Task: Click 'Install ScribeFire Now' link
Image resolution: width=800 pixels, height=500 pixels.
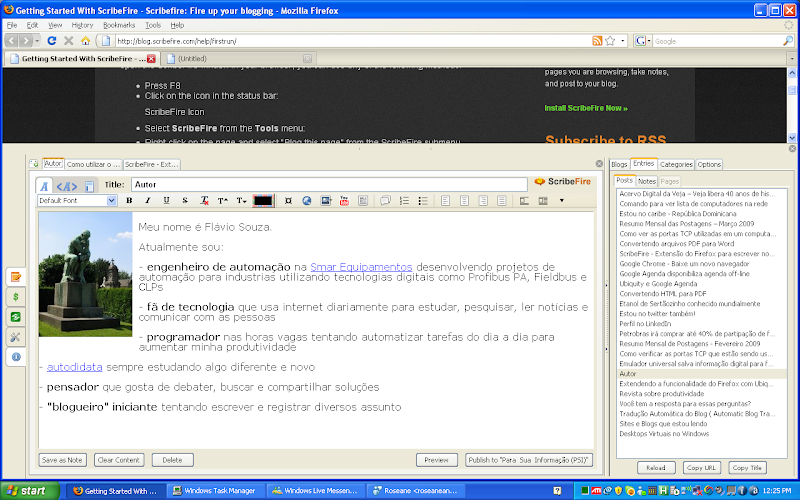Action: click(586, 108)
